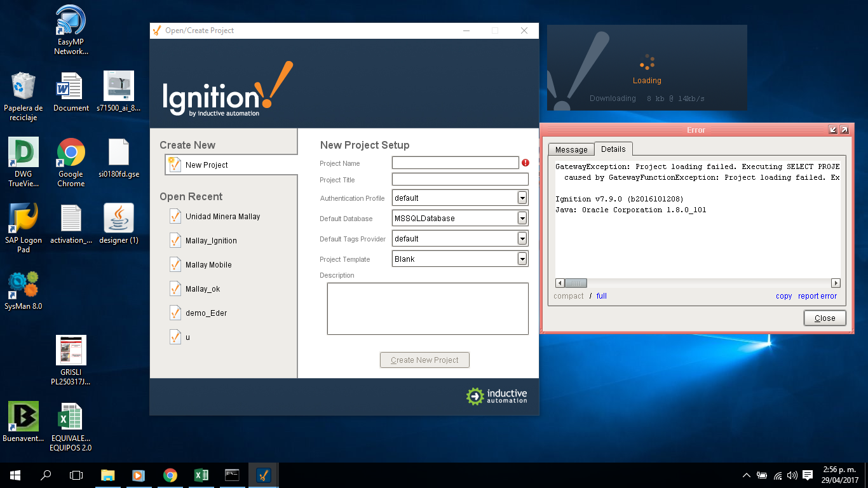Click the left scroll arrow in Error details
868x488 pixels.
coord(560,283)
